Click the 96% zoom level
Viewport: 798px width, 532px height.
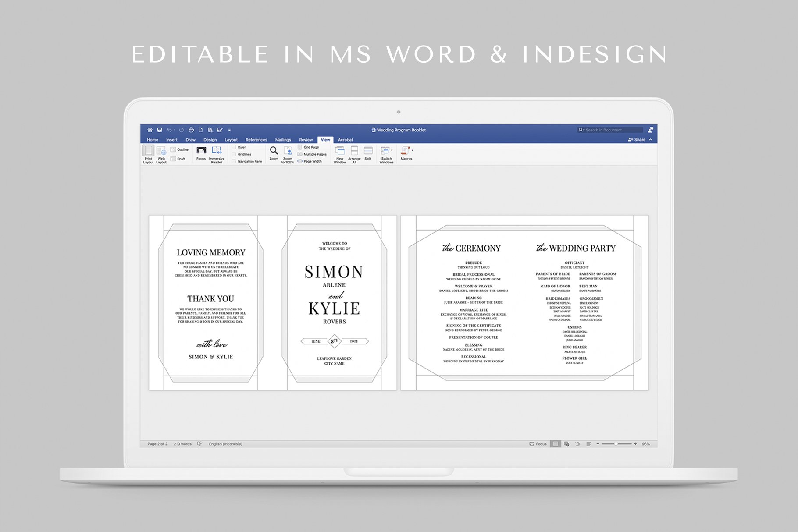(x=646, y=444)
